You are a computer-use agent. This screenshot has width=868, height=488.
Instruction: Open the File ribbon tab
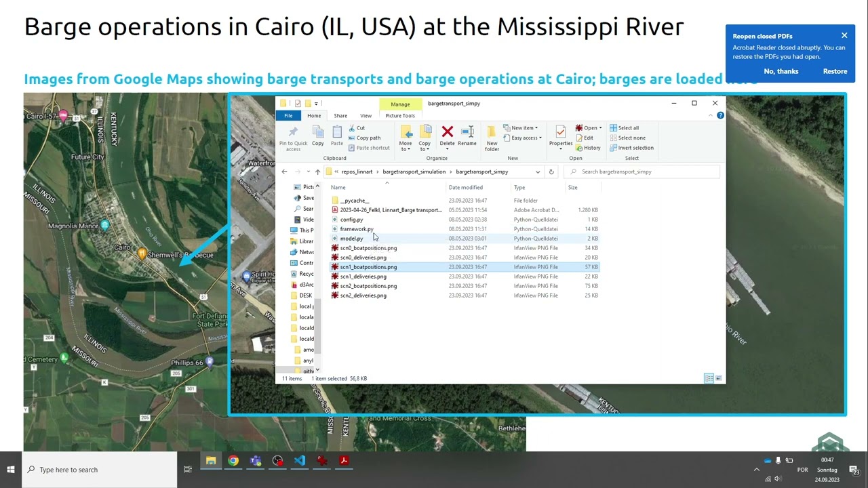coord(288,116)
